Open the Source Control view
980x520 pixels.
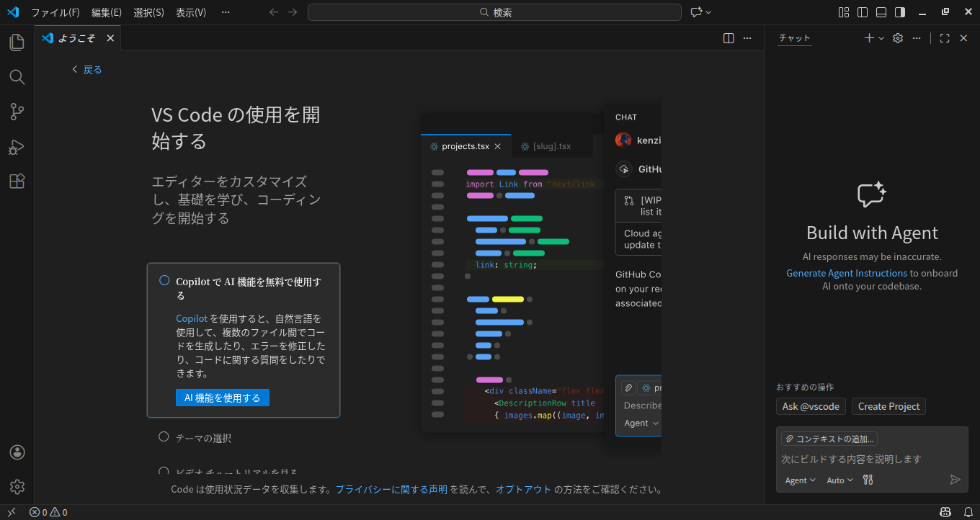pos(17,112)
